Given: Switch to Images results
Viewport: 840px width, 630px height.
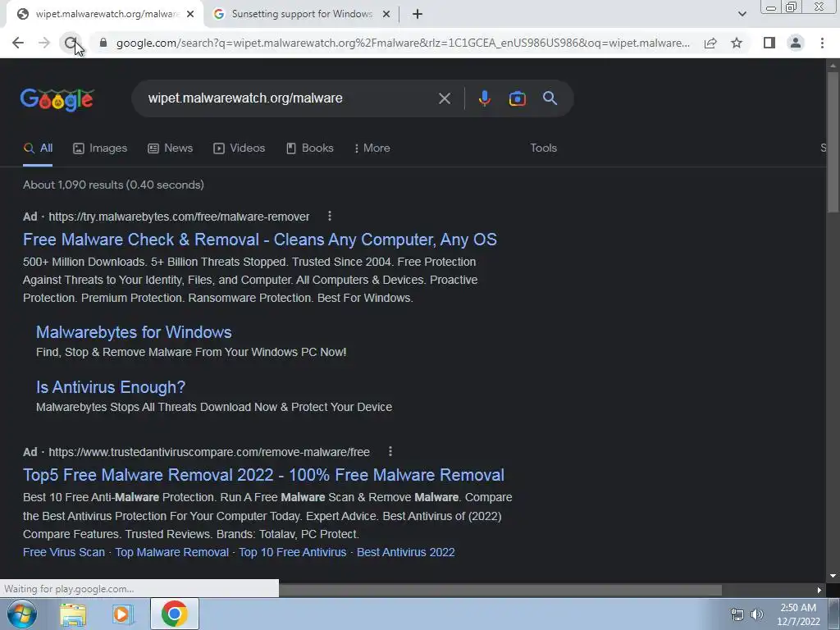Looking at the screenshot, I should pyautogui.click(x=100, y=148).
